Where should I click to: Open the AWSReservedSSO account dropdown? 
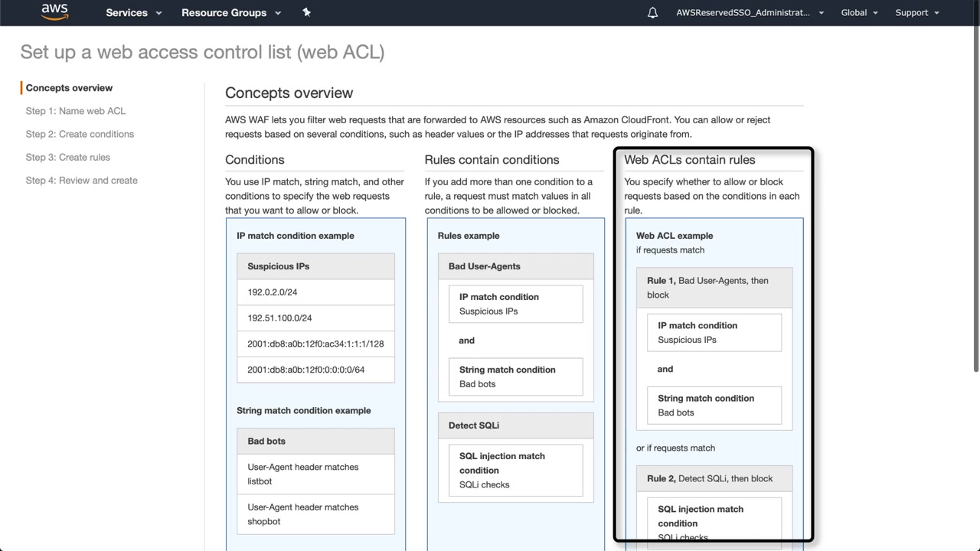coord(750,13)
